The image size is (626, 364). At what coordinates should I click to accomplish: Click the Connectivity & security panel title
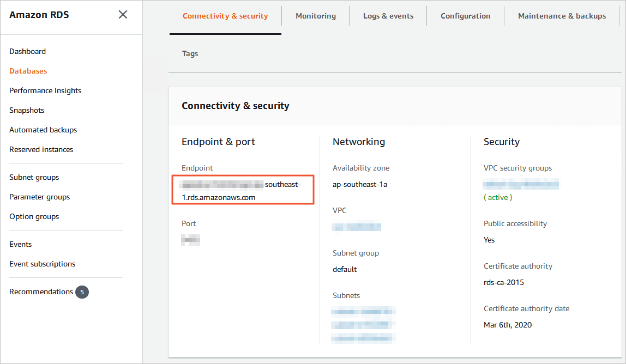(235, 106)
